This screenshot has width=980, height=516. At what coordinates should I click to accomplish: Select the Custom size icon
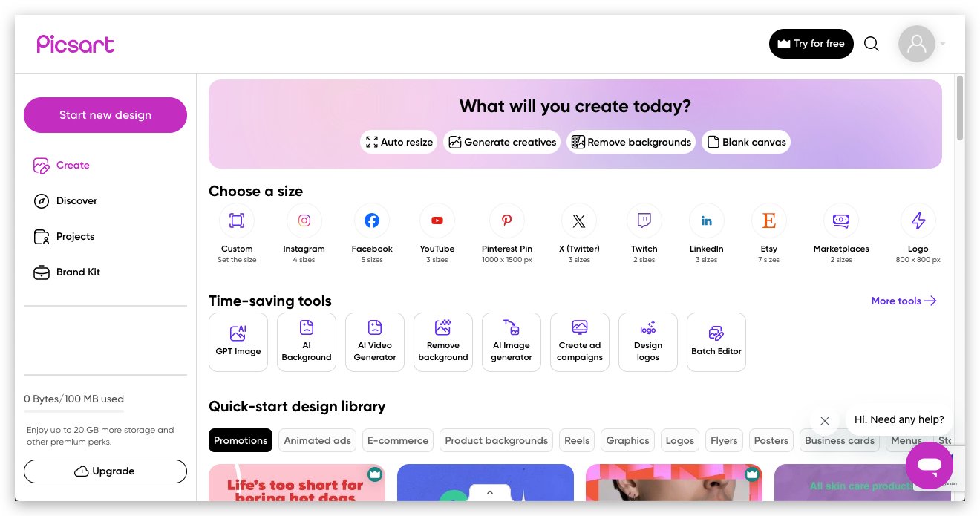236,221
